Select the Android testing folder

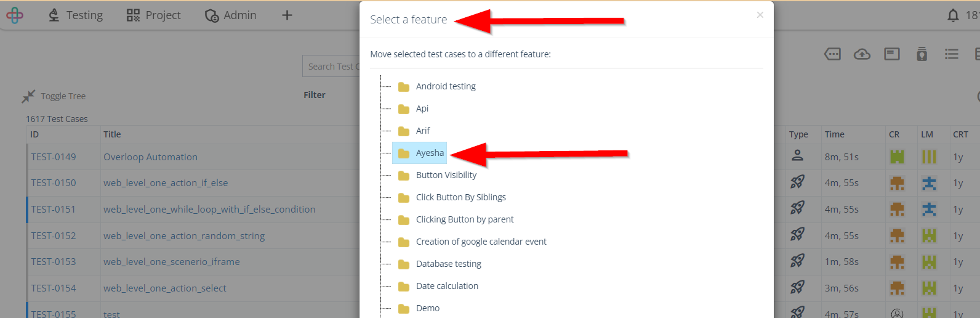coord(445,86)
